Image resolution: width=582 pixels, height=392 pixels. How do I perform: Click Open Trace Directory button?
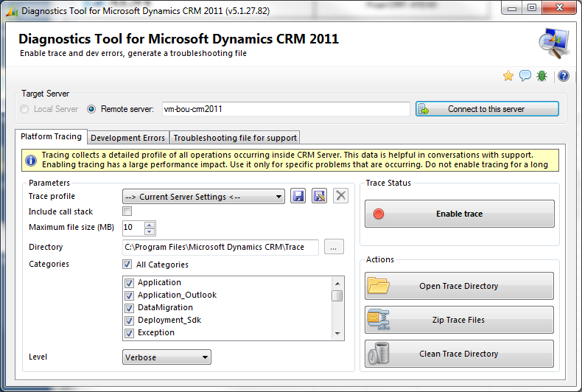[459, 286]
